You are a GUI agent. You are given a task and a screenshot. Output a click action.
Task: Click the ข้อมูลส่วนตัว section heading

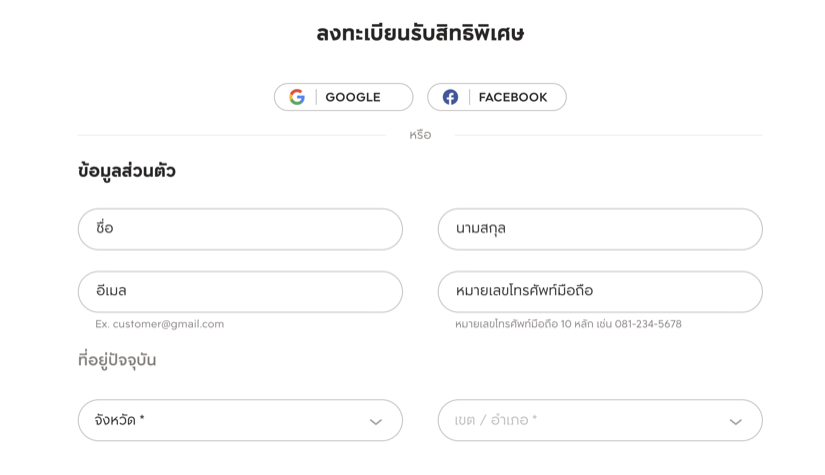126,171
